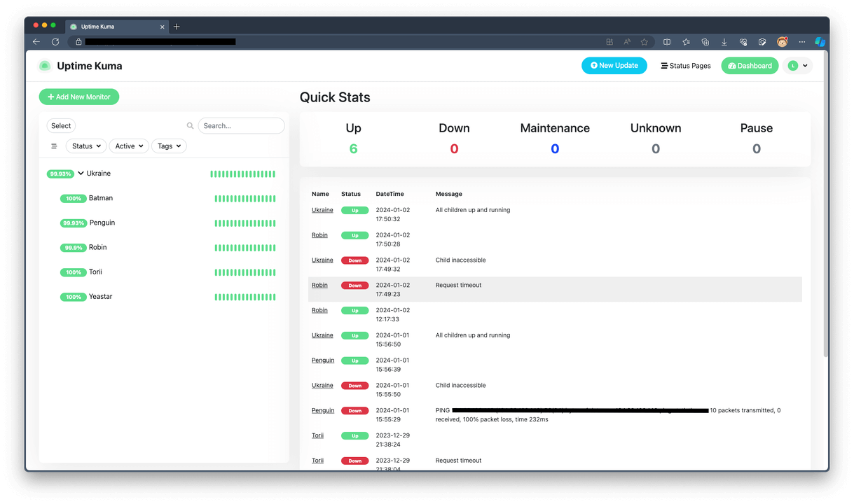Open the Status filter dropdown
Screen dimensions: 854x504
pyautogui.click(x=86, y=146)
